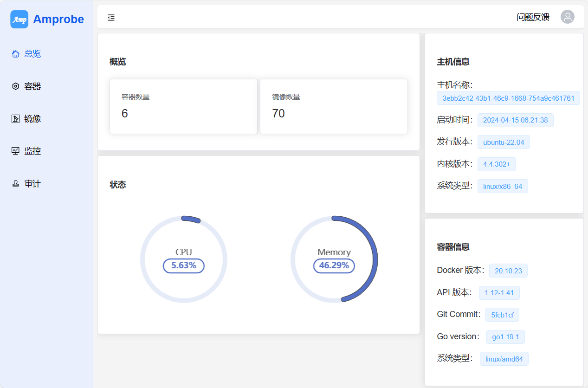Click the stamp icon beside 审计
Screen dimensions: 588x388
tap(16, 184)
